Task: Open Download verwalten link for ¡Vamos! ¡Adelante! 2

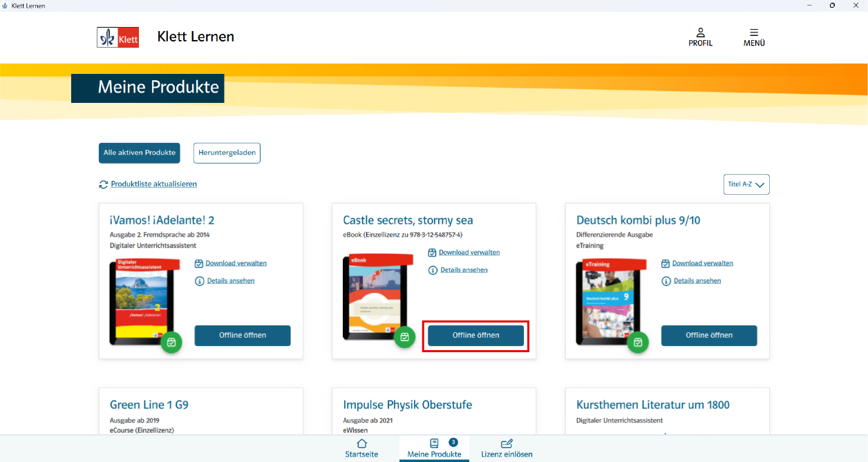Action: tap(236, 263)
